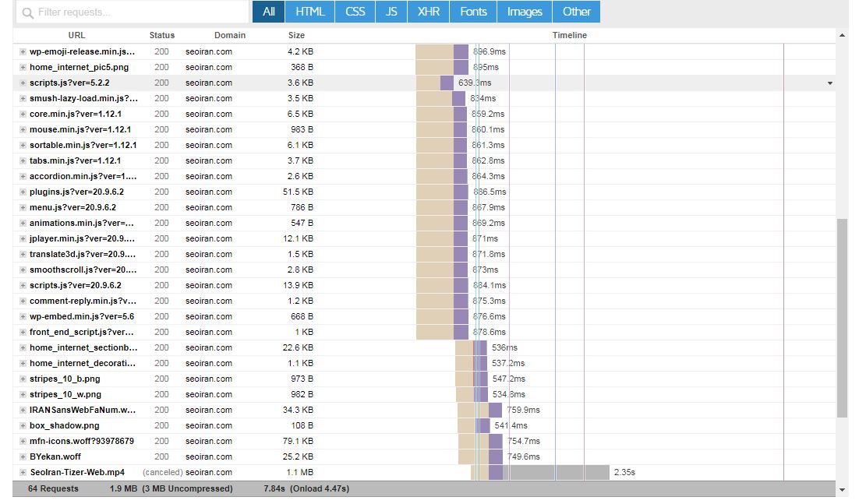Expand the comment-reply.min.js request row

click(23, 301)
